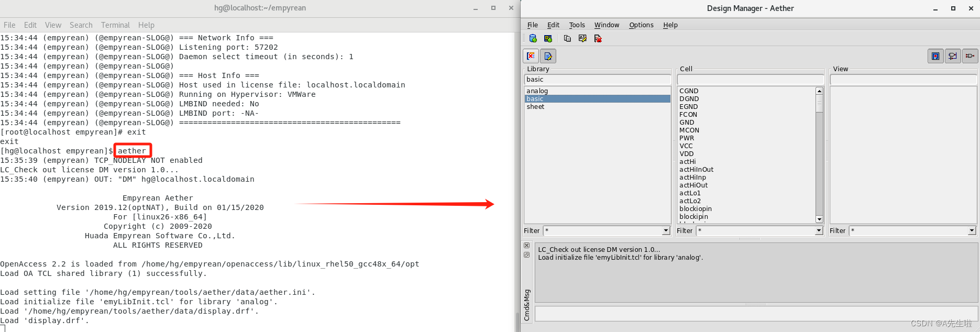This screenshot has height=332, width=980.
Task: Click the clear-filter button with red X
Action: [x=531, y=56]
